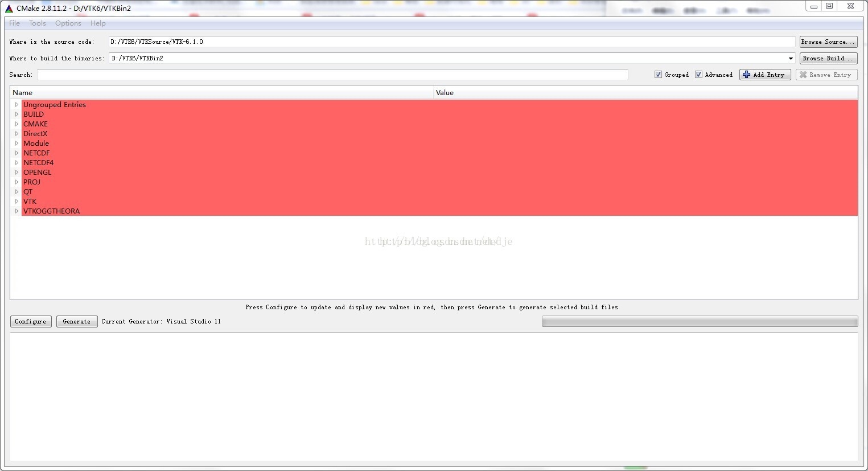Viewport: 868px width, 471px height.
Task: Select the PROJ row
Action: coord(439,182)
